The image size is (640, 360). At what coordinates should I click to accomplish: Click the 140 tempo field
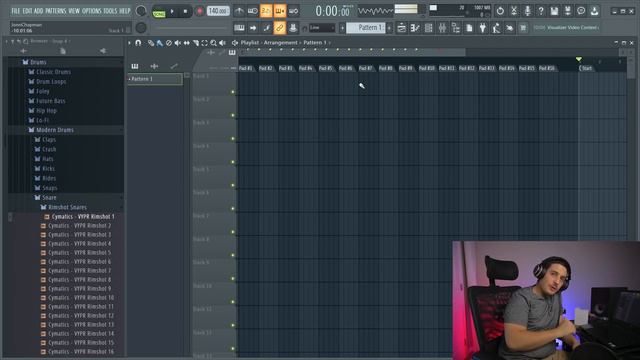pyautogui.click(x=218, y=11)
